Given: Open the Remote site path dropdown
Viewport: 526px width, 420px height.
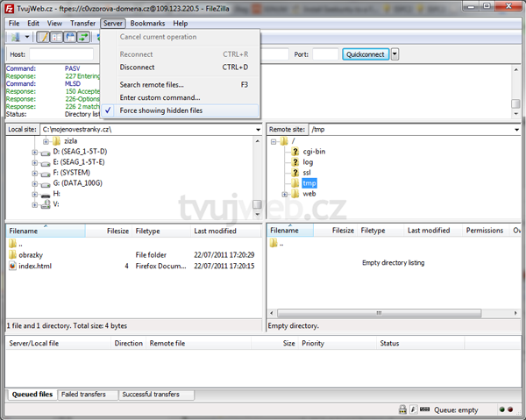Looking at the screenshot, I should coord(516,130).
